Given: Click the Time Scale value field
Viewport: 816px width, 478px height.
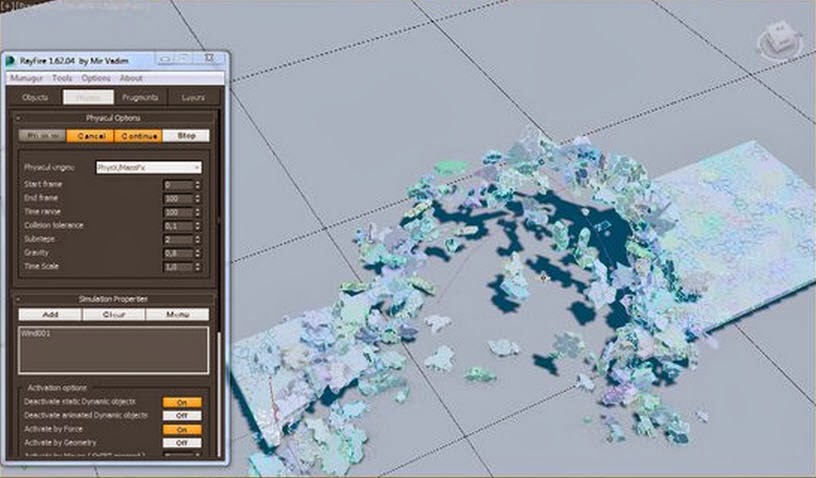Looking at the screenshot, I should (x=178, y=267).
